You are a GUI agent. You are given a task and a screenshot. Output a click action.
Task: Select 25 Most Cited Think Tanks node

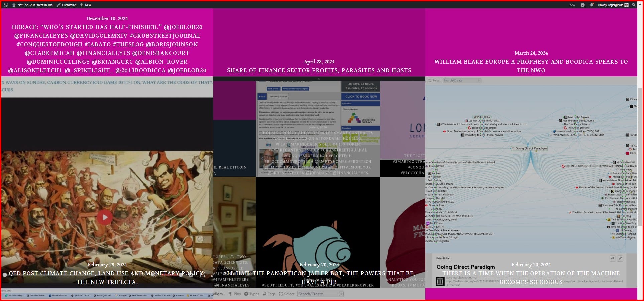tap(482, 121)
